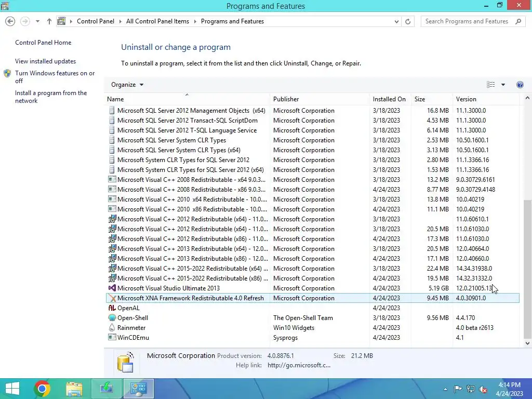Show hidden tray icons arrow
532x399 pixels.
445,389
